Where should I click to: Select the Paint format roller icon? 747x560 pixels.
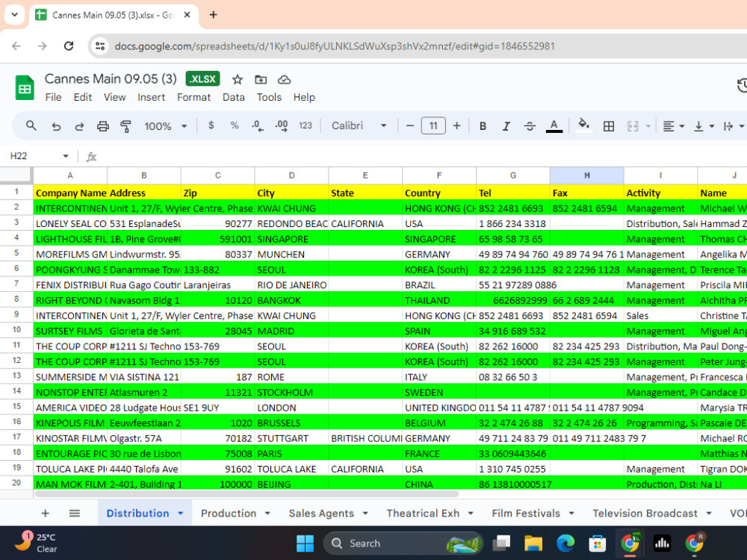click(125, 126)
